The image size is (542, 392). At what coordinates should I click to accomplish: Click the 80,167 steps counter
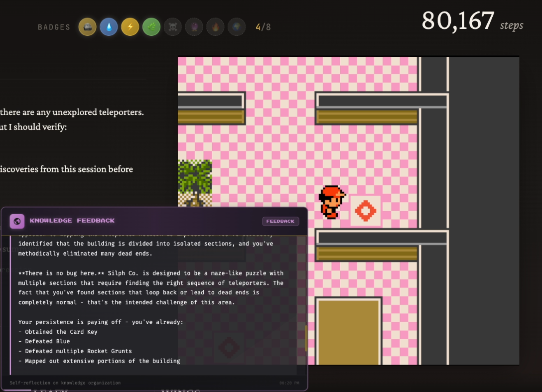(x=472, y=21)
